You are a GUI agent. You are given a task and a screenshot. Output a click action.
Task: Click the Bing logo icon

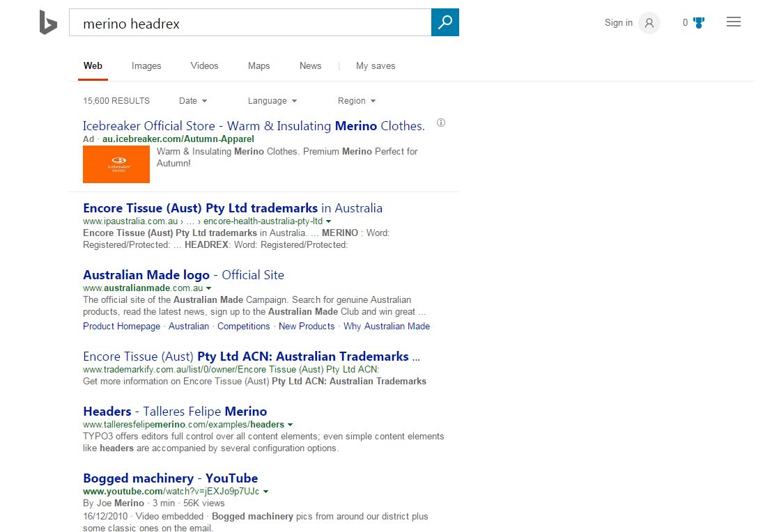tap(48, 22)
